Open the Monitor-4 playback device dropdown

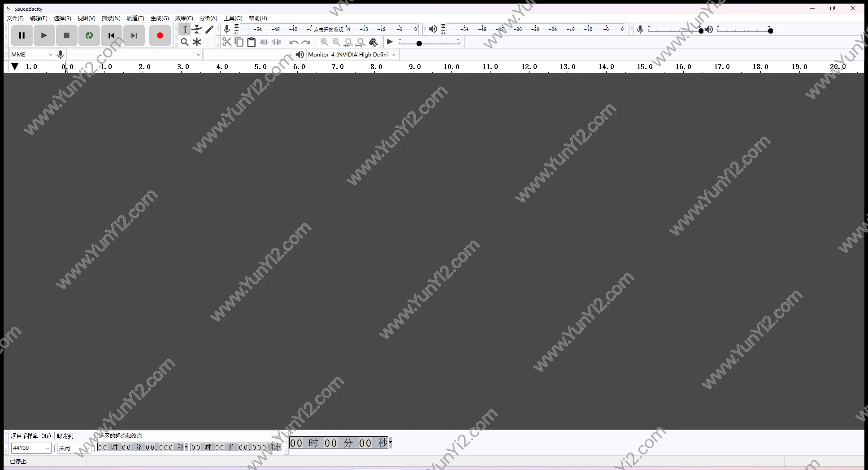click(352, 54)
